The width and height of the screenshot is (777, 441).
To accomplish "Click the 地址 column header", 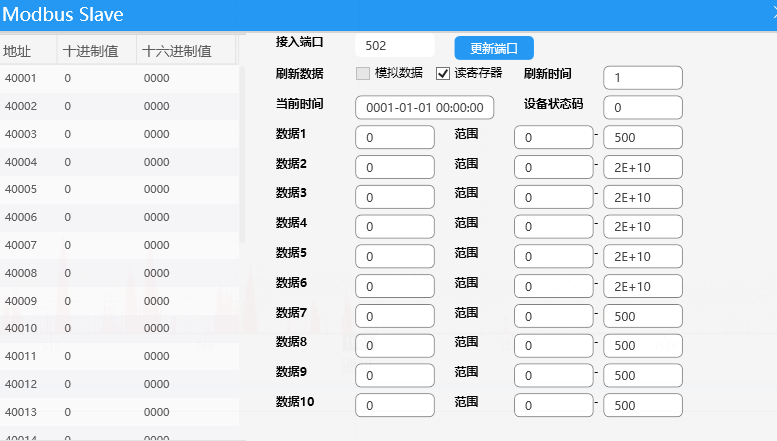I will tap(28, 51).
